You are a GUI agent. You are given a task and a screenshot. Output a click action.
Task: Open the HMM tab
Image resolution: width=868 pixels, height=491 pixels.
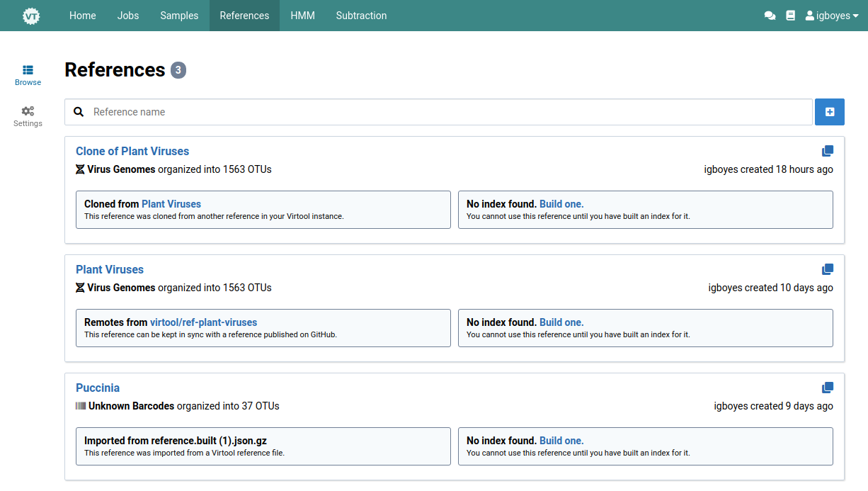point(302,16)
